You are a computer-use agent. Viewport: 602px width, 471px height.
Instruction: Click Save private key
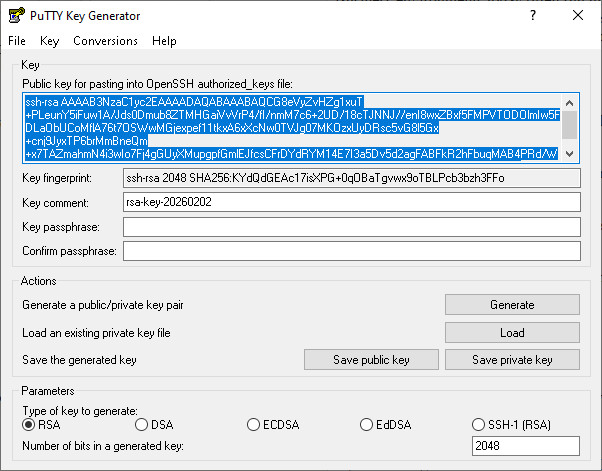512,360
